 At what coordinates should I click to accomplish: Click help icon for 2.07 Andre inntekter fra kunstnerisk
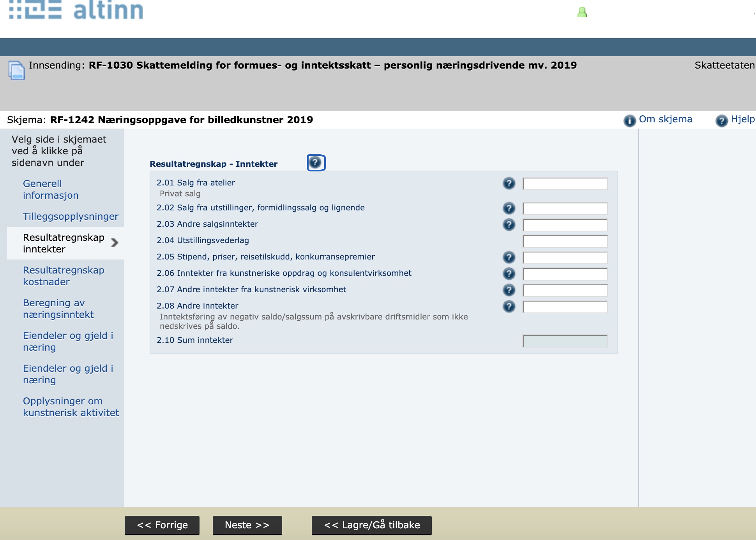pos(509,290)
